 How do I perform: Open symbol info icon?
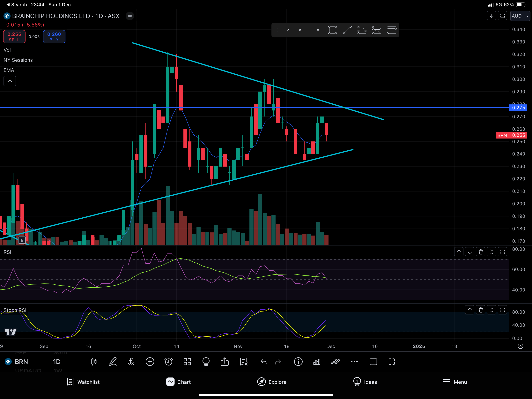click(298, 361)
